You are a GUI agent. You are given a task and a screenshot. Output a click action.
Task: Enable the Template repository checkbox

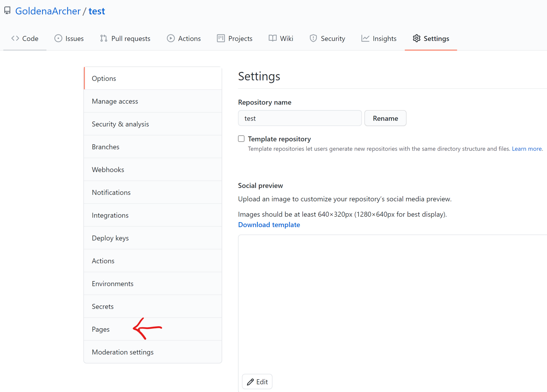tap(241, 139)
